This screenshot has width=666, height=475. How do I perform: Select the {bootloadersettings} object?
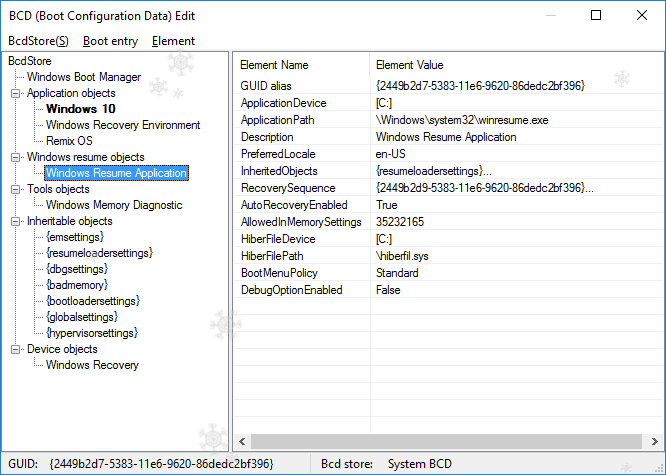click(93, 301)
